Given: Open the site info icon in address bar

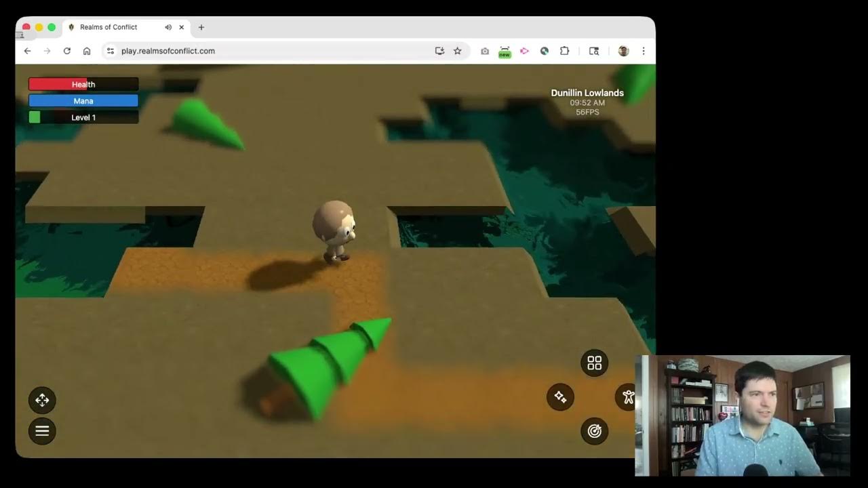Looking at the screenshot, I should (x=109, y=51).
